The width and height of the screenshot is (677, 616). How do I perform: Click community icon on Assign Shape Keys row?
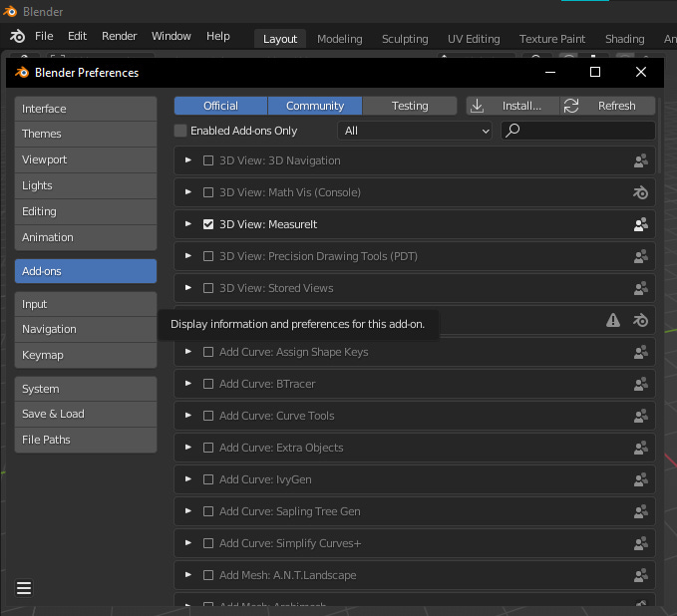[641, 352]
